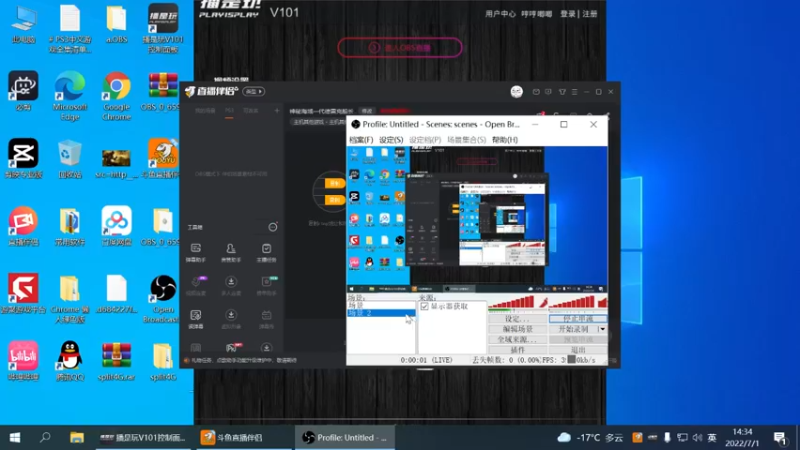Open the 百度网盘 desktop shortcut
This screenshot has height=450, width=800.
[x=116, y=226]
